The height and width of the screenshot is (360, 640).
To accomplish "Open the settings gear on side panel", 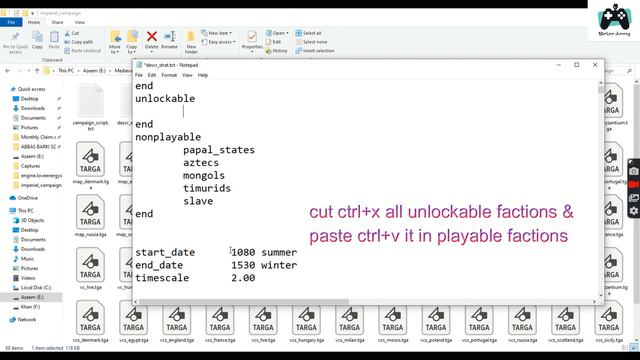I will coord(633,211).
